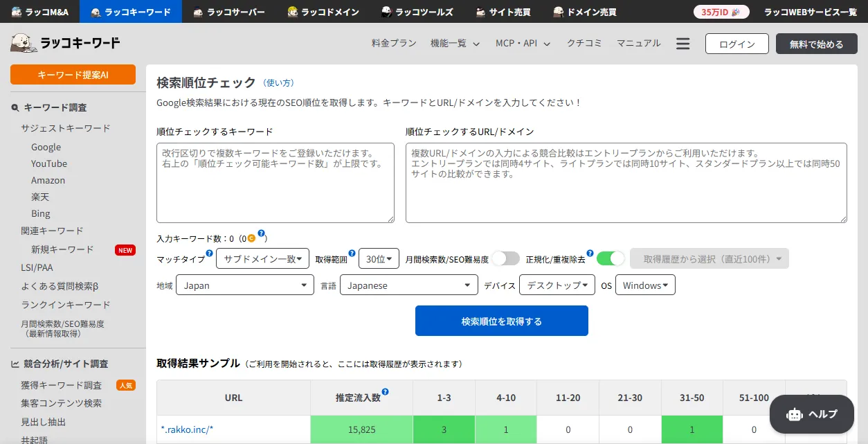Click the サイト売買 otter icon
Image resolution: width=868 pixels, height=444 pixels.
pos(480,12)
